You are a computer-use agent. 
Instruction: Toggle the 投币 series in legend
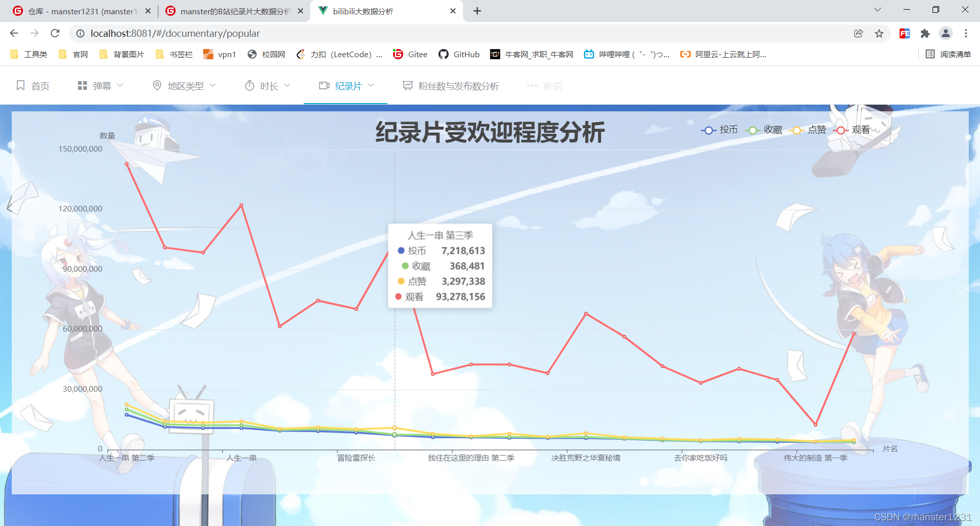pyautogui.click(x=719, y=130)
